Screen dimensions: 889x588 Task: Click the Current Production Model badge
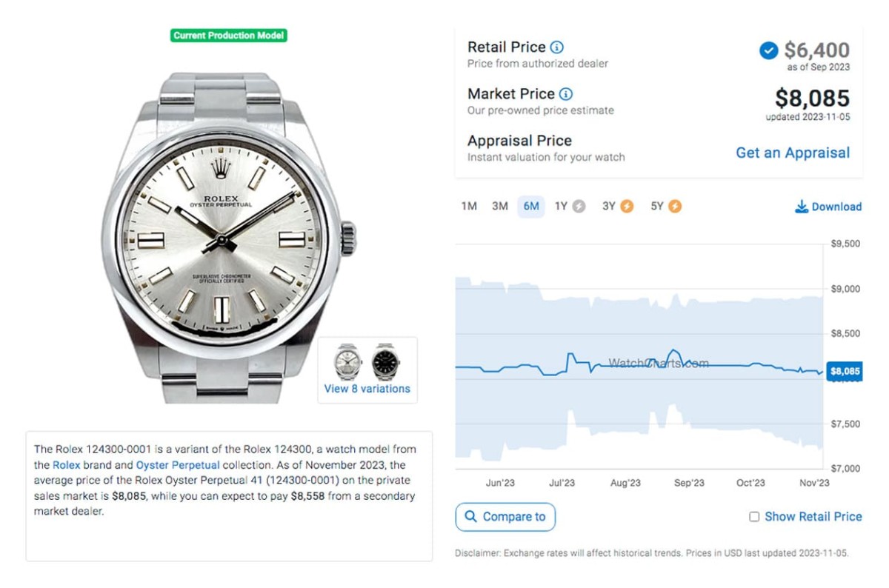click(228, 36)
